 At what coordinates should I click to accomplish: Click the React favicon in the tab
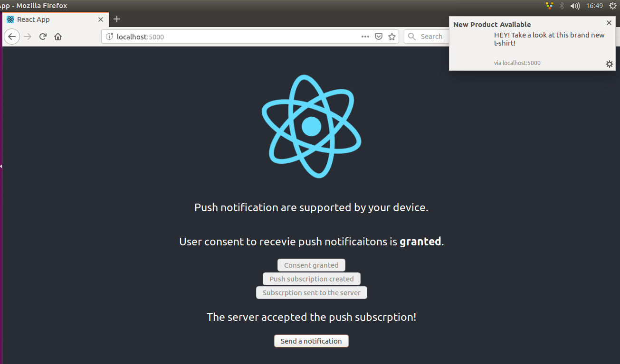[10, 19]
